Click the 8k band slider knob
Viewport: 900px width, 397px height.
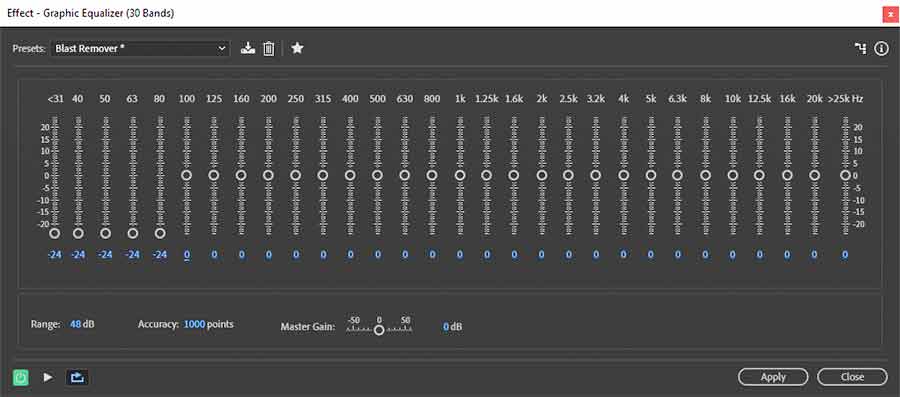pos(705,175)
